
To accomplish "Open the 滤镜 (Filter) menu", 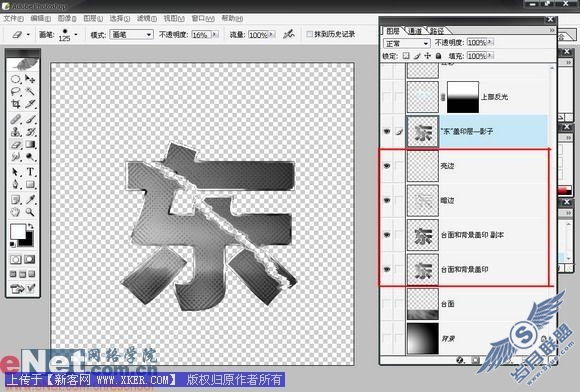I will click(x=147, y=18).
